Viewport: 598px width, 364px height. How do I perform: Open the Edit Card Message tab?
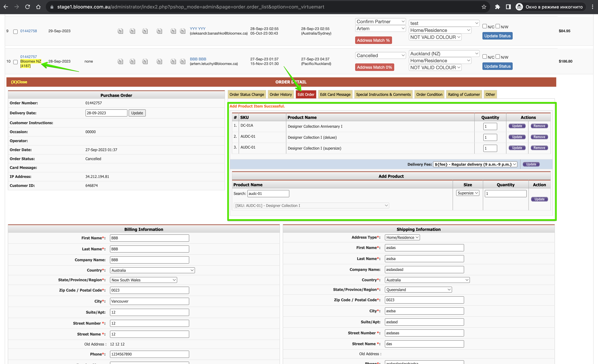(x=335, y=94)
